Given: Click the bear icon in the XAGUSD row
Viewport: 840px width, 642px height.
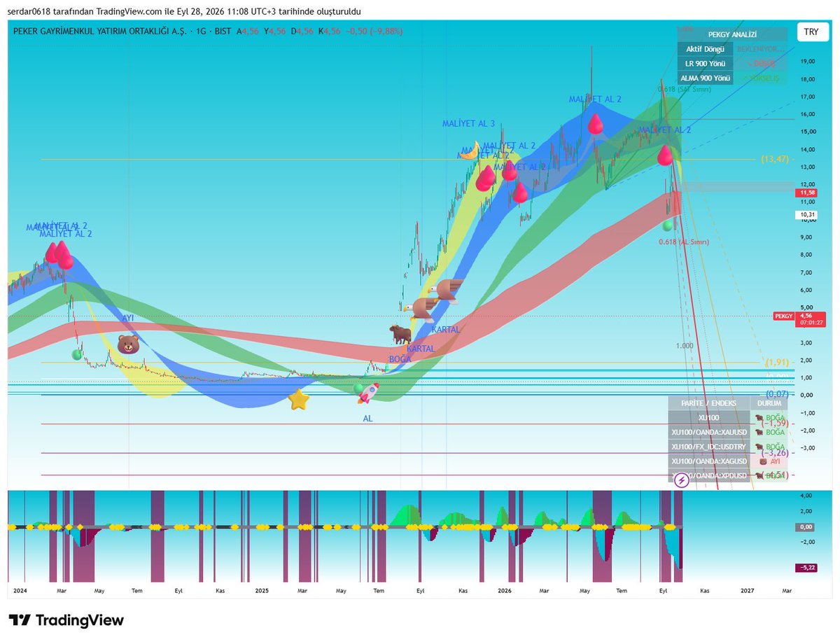Looking at the screenshot, I should pyautogui.click(x=764, y=461).
